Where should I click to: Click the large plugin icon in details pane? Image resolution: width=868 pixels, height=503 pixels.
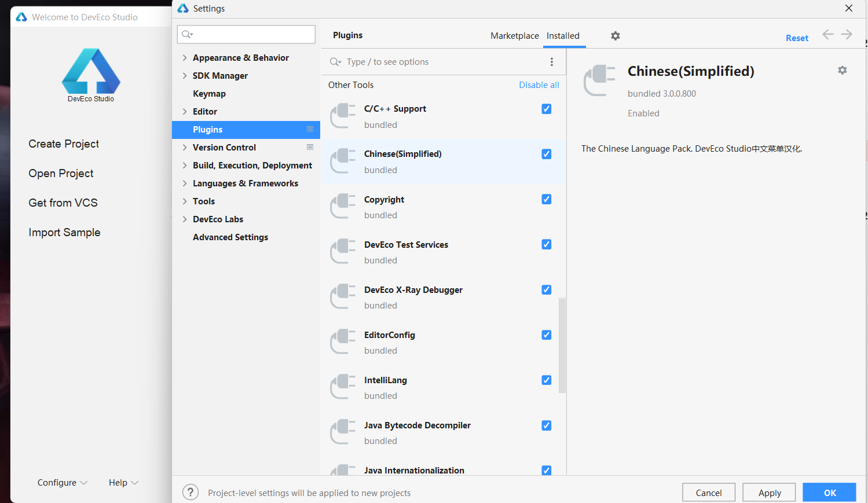600,80
